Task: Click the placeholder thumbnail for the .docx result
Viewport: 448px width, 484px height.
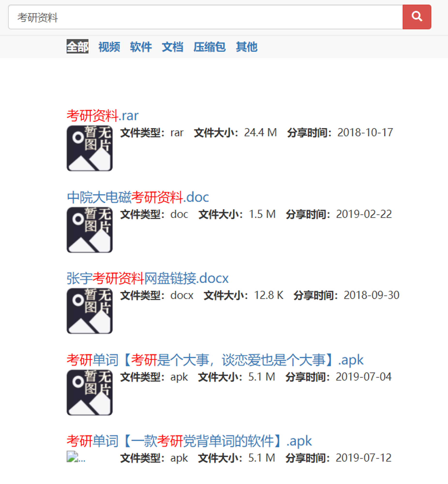Action: pyautogui.click(x=90, y=311)
